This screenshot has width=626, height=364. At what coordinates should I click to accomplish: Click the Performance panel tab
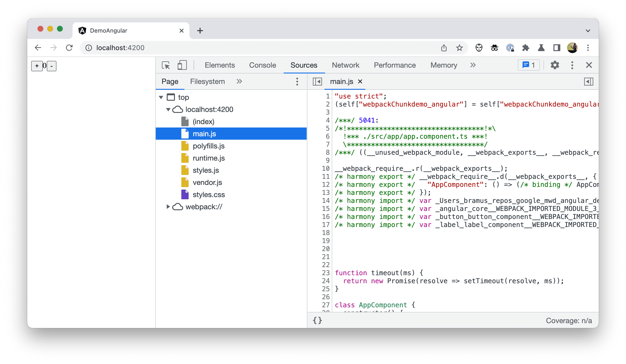click(394, 65)
